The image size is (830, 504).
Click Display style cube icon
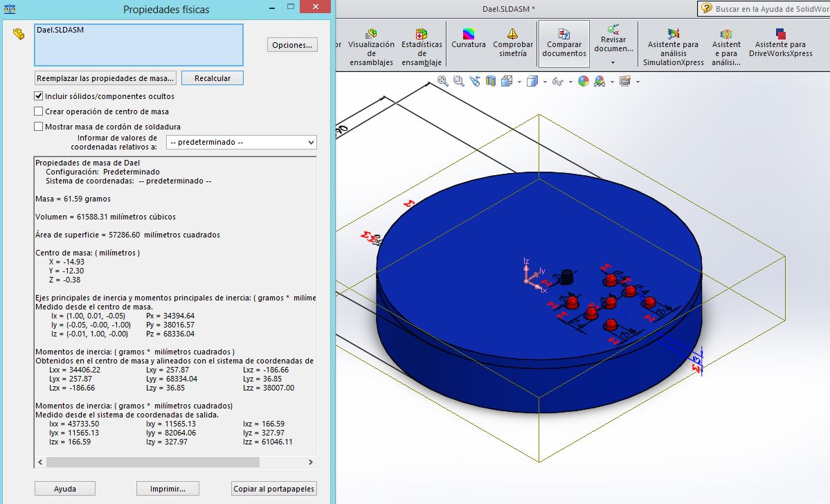(x=532, y=81)
